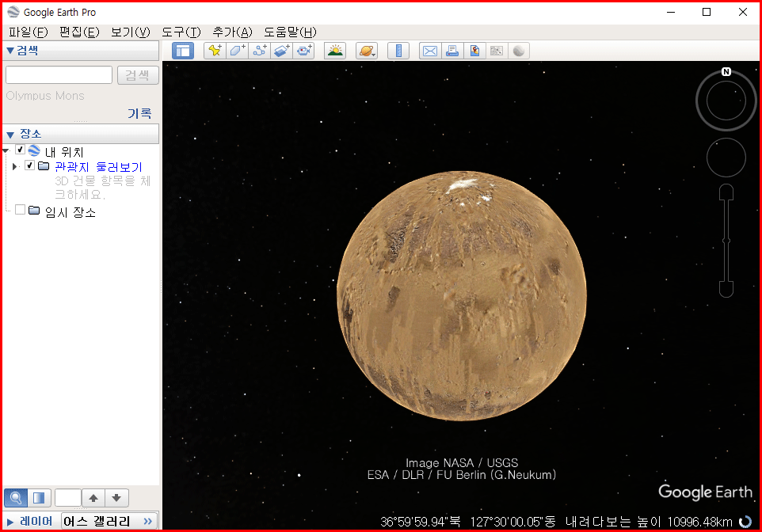This screenshot has height=532, width=762.
Task: Click the 내려다보는 높이 10996.48km readout
Action: [649, 522]
